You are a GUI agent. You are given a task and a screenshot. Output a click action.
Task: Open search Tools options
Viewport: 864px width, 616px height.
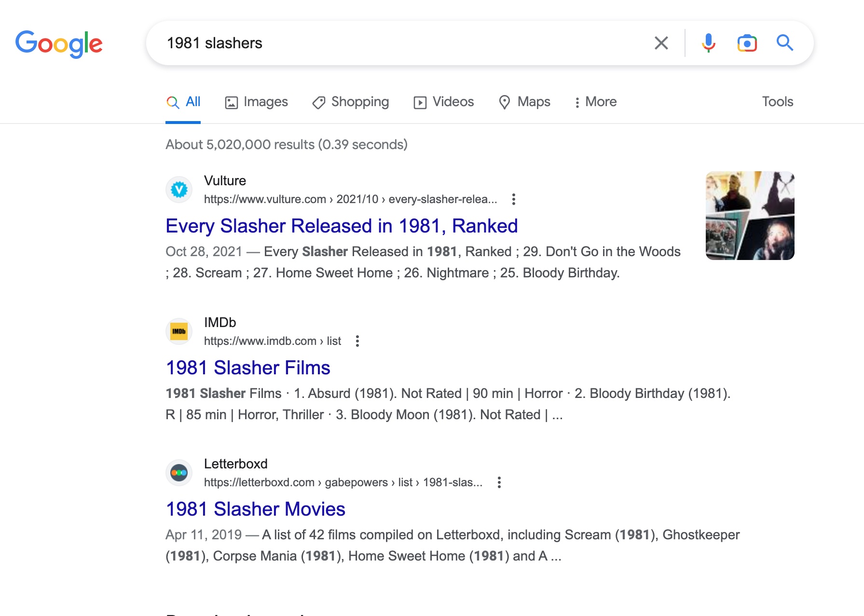click(x=777, y=102)
